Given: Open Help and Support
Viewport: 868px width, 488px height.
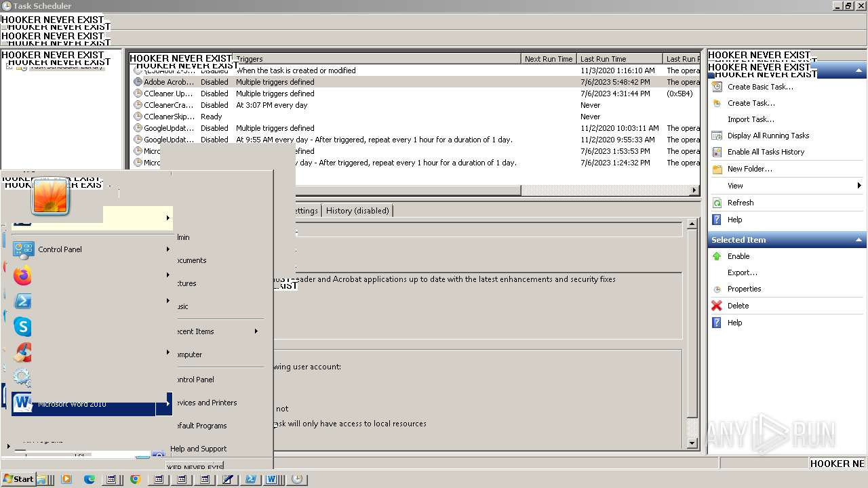Looking at the screenshot, I should (198, 449).
